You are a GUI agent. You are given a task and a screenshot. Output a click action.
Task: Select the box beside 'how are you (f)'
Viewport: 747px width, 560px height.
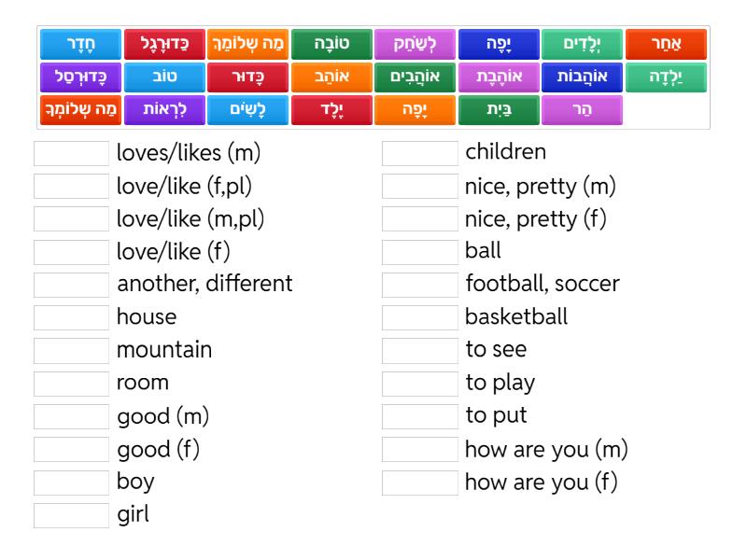pos(419,483)
